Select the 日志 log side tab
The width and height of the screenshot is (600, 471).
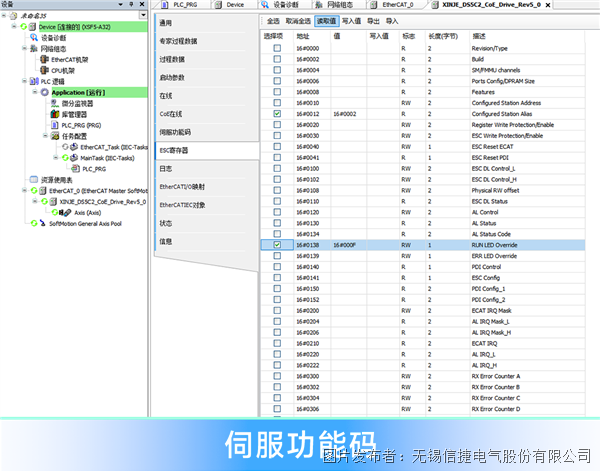pos(166,168)
